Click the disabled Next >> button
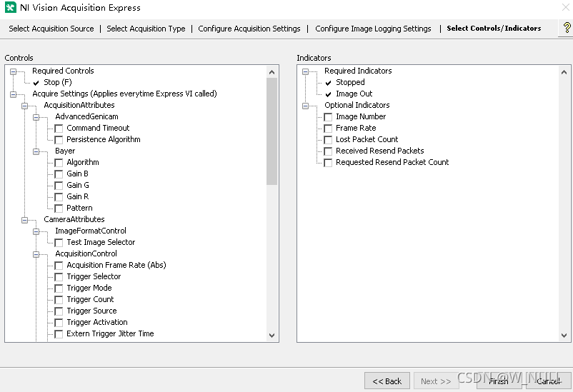The height and width of the screenshot is (392, 573). coord(436,381)
